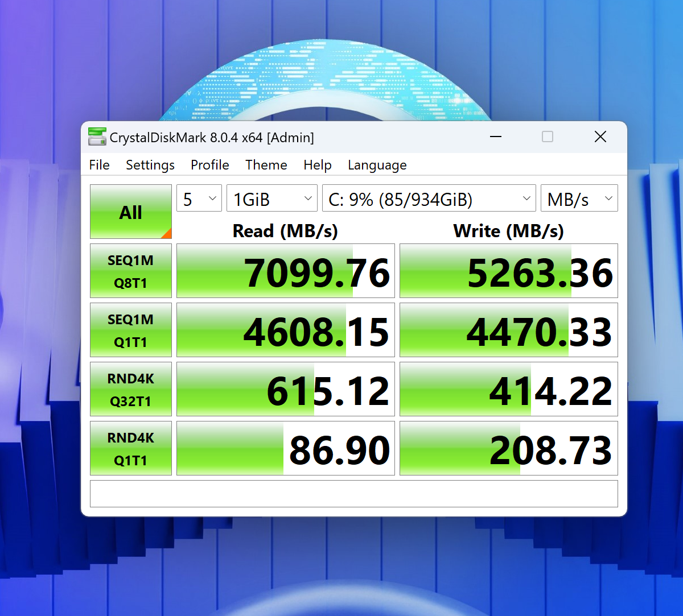Run the RND4K Q32T1 test

[x=131, y=389]
